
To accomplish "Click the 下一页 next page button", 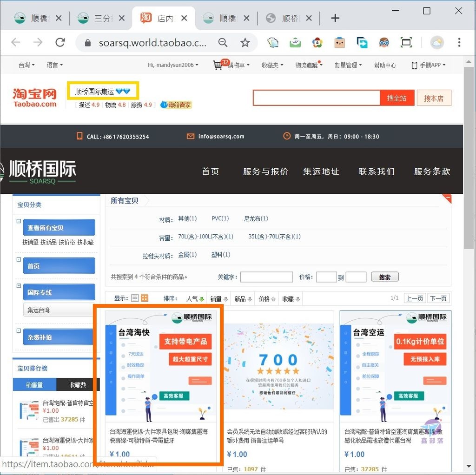I will [438, 298].
